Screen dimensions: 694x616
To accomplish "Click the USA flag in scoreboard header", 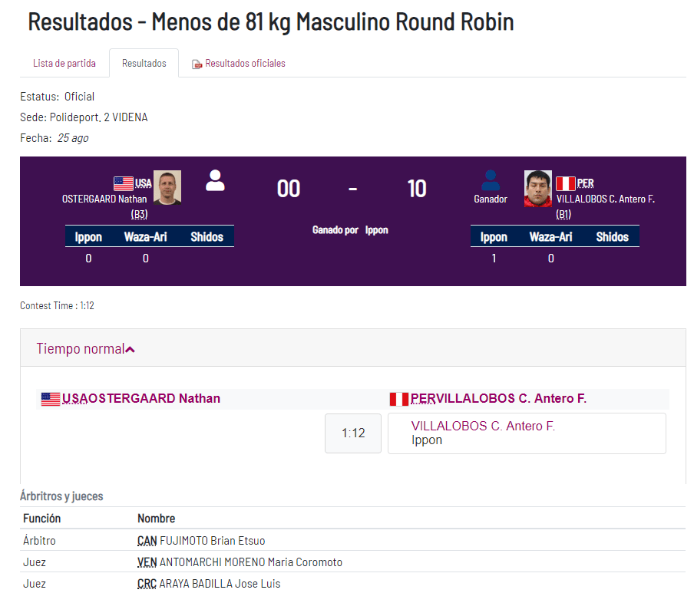I will coord(124,183).
